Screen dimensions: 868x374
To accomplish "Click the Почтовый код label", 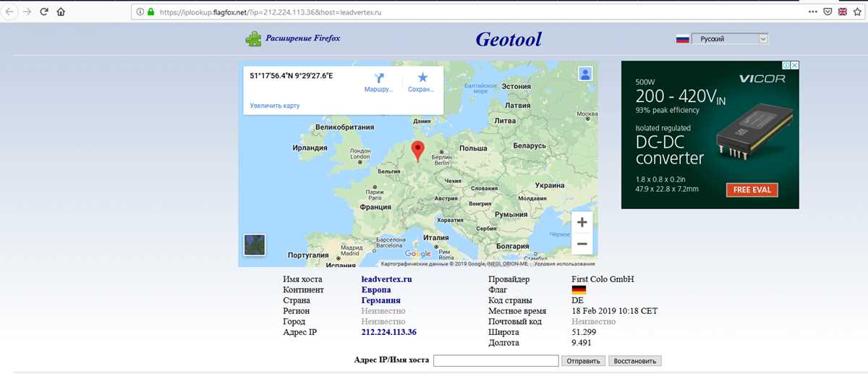I will tap(515, 321).
